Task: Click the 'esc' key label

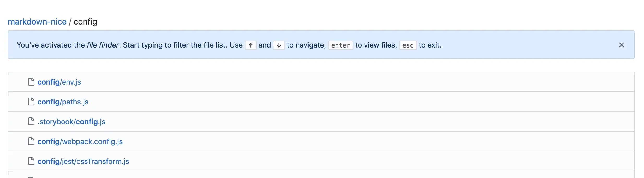Action: tap(408, 45)
